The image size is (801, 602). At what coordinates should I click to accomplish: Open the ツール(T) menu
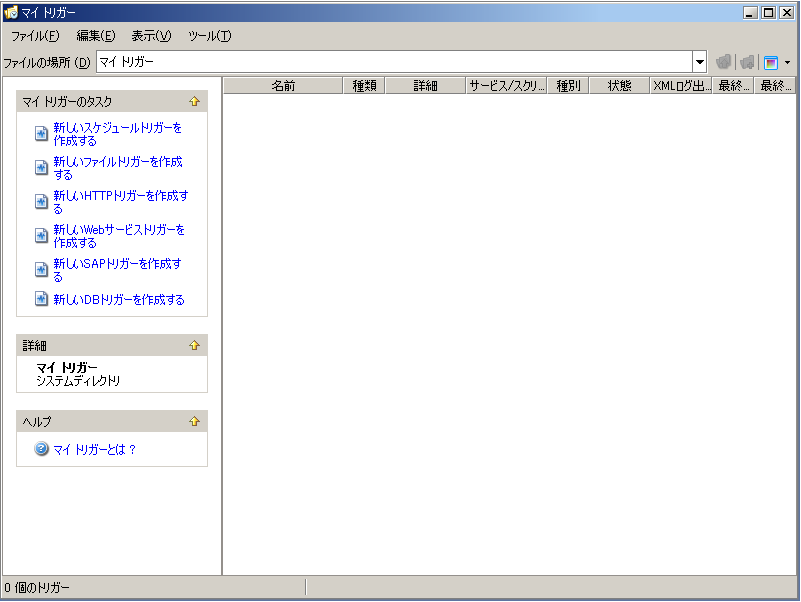point(209,36)
